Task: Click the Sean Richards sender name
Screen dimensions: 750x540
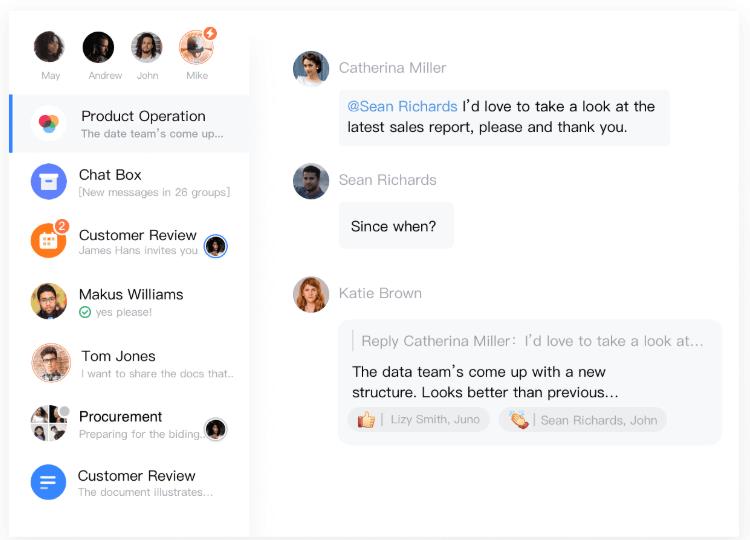Action: coord(387,180)
